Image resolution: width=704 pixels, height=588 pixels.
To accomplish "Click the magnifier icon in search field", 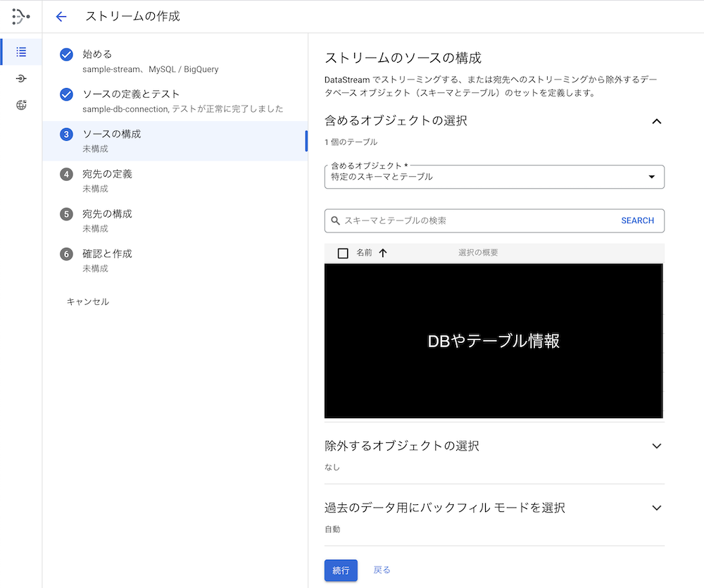I will coord(335,220).
